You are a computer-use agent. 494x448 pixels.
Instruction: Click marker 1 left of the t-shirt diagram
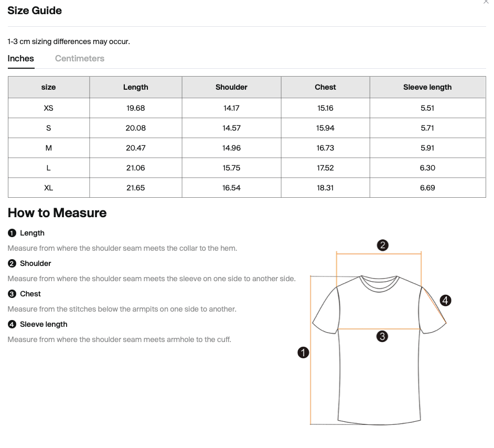click(x=303, y=353)
